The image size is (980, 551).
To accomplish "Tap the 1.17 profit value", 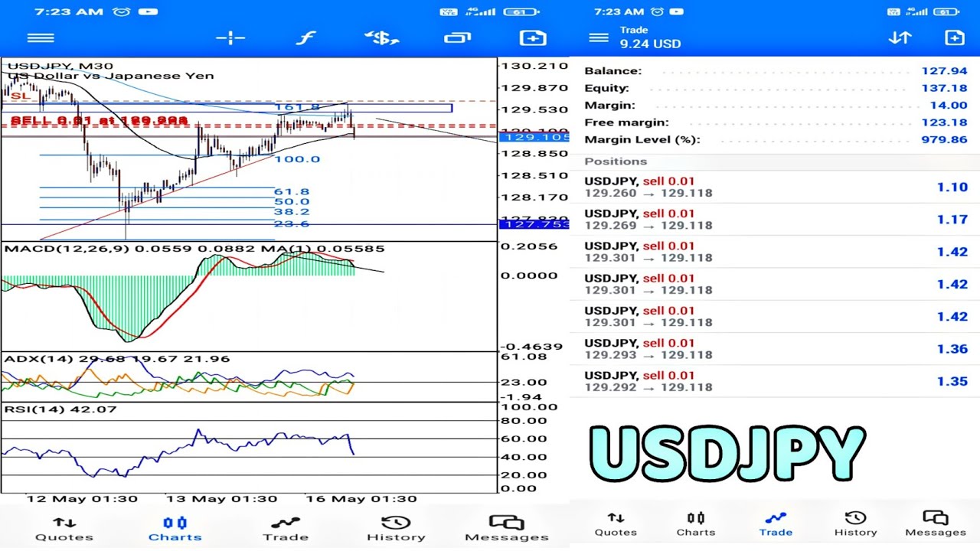I will coord(952,219).
